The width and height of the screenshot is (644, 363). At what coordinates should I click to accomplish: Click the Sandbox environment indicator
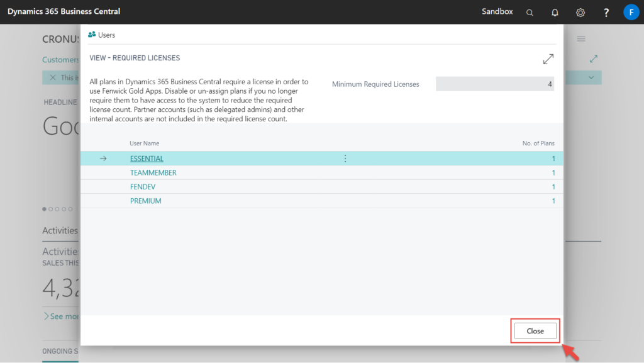pyautogui.click(x=497, y=11)
